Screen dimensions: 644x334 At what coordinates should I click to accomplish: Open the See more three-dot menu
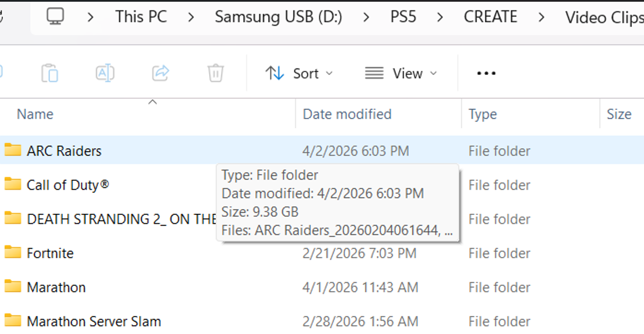(486, 74)
